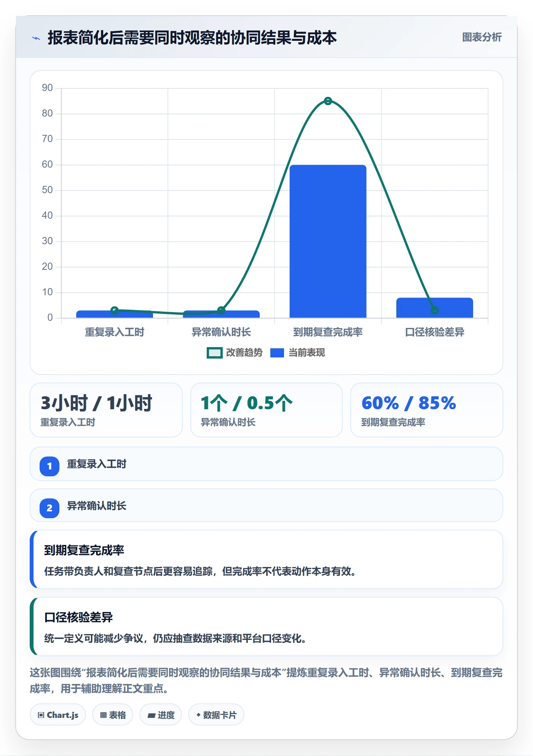
Task: Click the 进度 tag chip
Action: (x=161, y=715)
